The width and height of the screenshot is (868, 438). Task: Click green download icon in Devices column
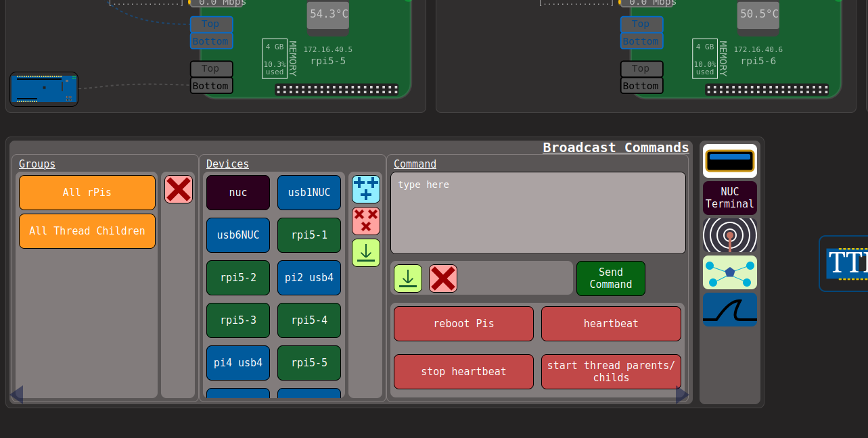pyautogui.click(x=366, y=253)
